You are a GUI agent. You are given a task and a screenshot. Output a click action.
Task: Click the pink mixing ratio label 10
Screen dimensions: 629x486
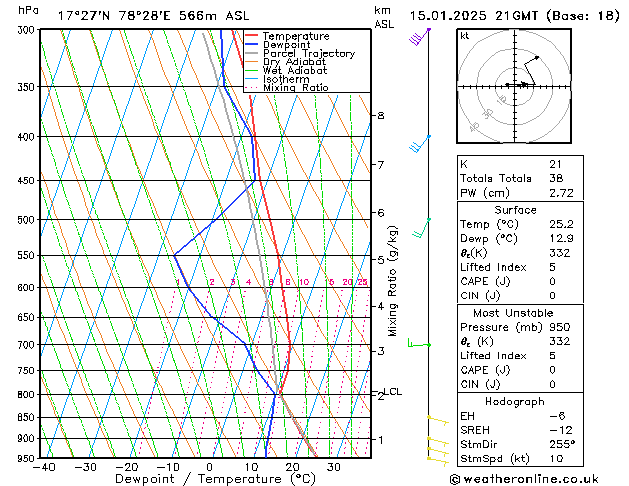[304, 282]
